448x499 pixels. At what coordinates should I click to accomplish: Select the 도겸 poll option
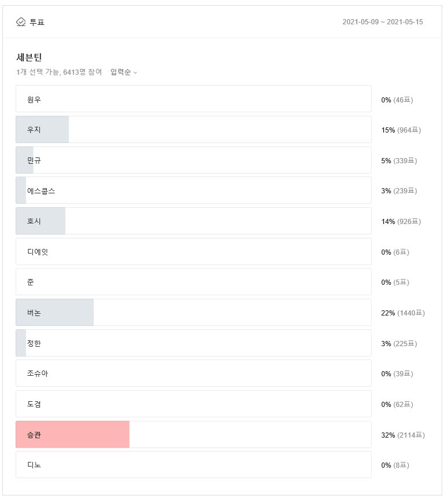(193, 404)
